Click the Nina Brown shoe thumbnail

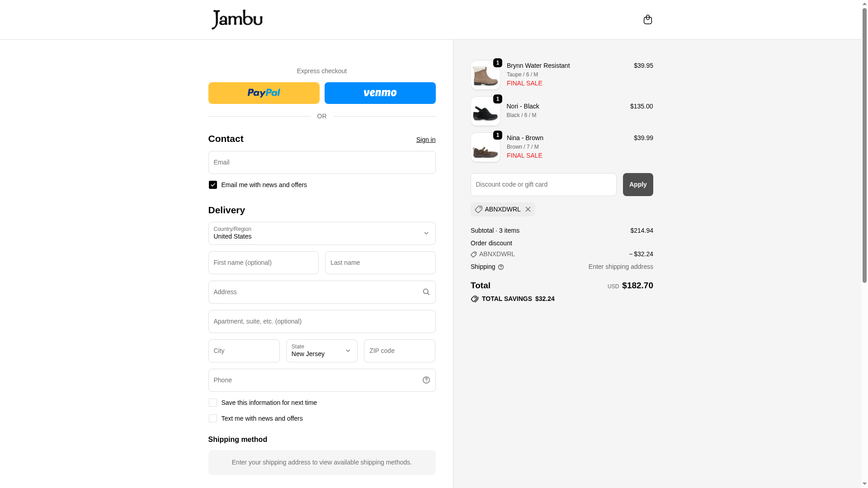pos(485,147)
